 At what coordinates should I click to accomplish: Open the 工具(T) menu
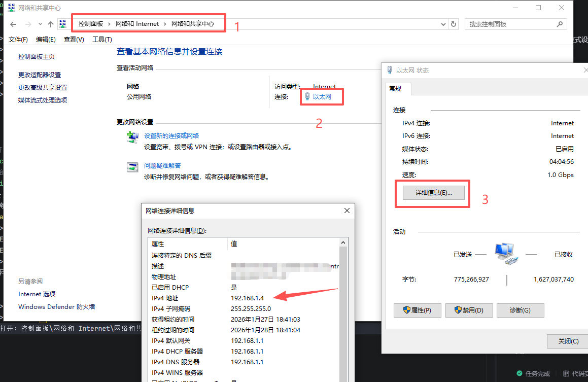102,40
